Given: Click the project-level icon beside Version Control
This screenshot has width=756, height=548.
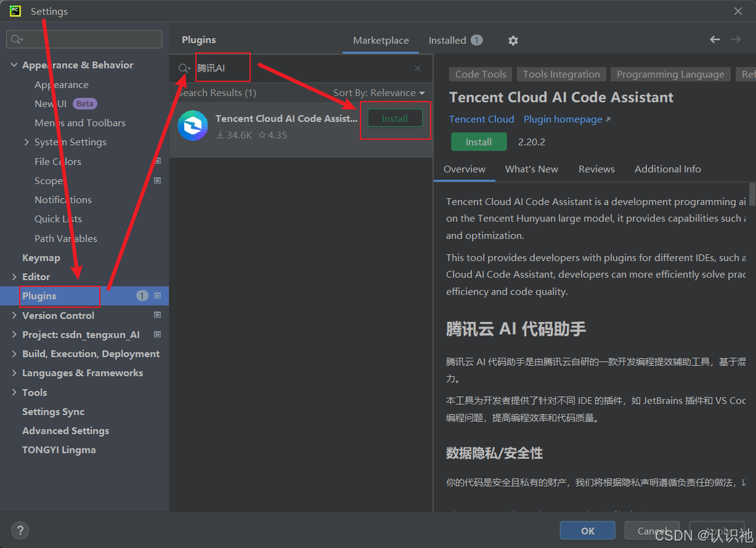Looking at the screenshot, I should tap(158, 315).
